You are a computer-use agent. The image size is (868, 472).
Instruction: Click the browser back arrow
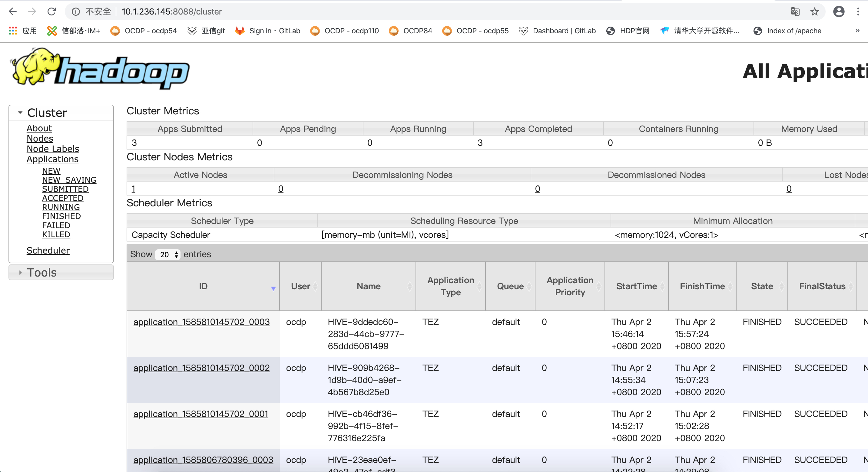click(x=13, y=11)
